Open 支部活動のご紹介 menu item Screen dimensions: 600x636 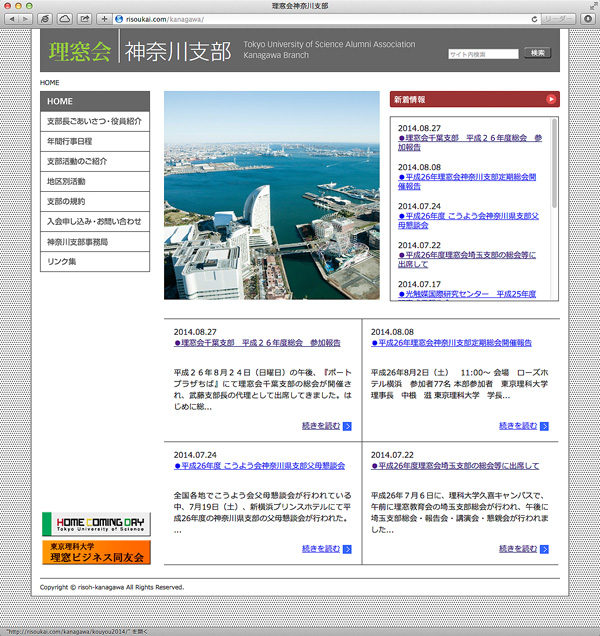(x=95, y=161)
